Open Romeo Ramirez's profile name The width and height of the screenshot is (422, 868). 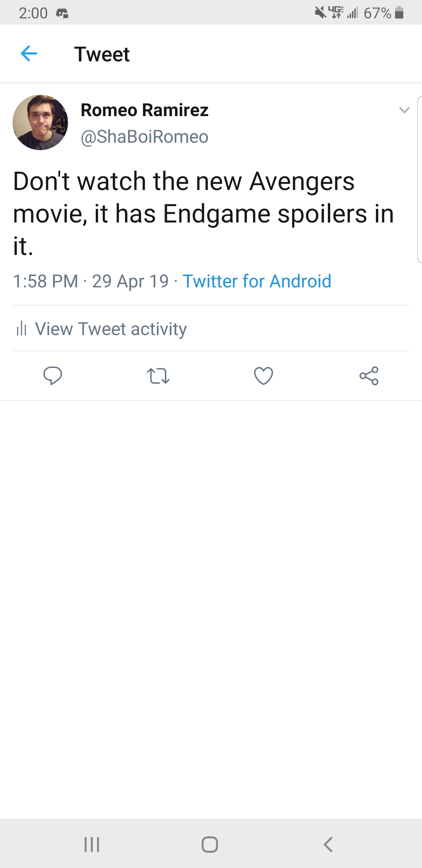tap(144, 110)
